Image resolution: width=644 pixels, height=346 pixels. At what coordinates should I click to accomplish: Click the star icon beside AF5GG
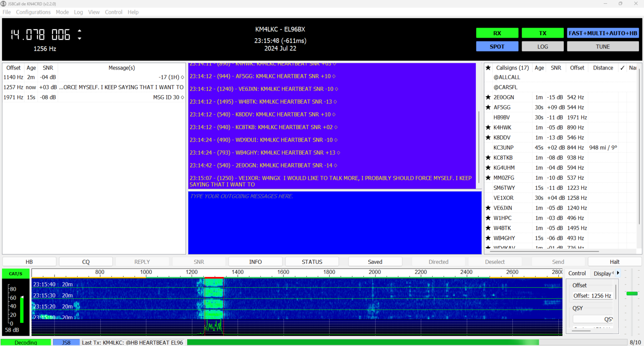click(x=488, y=107)
